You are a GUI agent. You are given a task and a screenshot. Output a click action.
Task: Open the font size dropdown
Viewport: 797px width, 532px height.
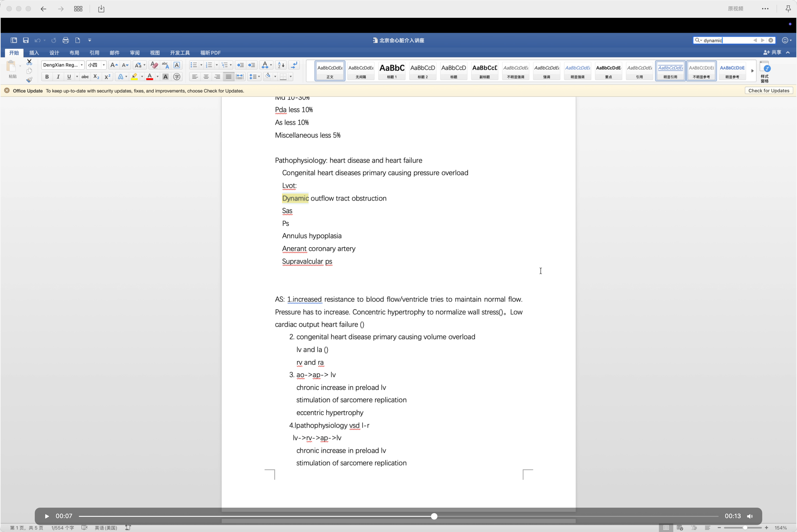[104, 65]
